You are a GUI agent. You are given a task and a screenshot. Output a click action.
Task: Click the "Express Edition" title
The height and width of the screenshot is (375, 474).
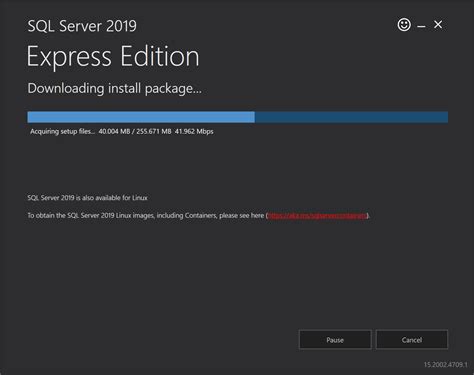tap(113, 57)
